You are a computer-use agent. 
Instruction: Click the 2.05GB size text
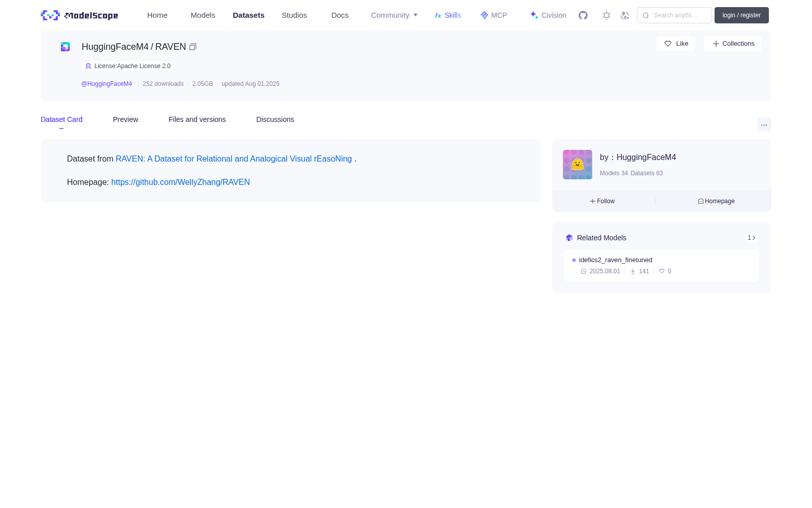click(x=202, y=84)
